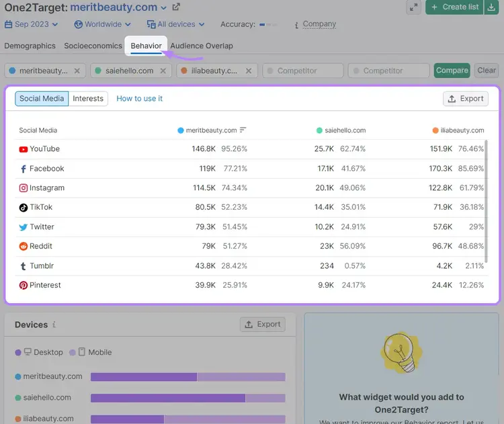Open the All devices dropdown

coord(181,24)
